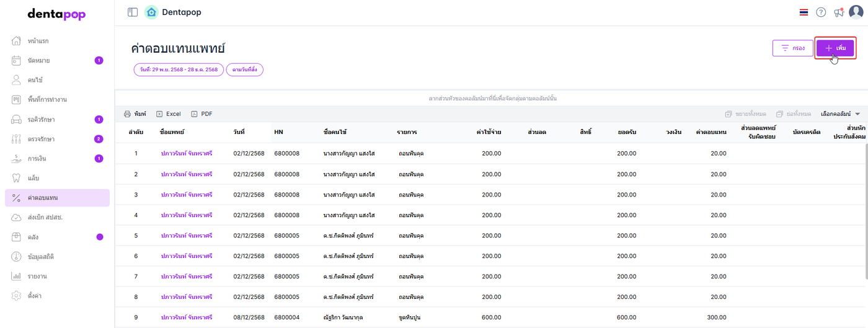The image size is (868, 328).
Task: Open the ตั้งค่า settings menu item
Action: 35,296
